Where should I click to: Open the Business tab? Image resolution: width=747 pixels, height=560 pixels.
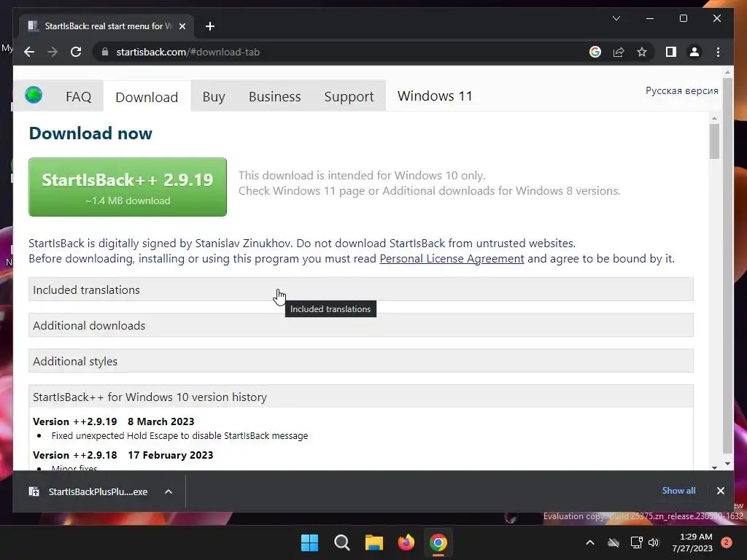(x=275, y=97)
